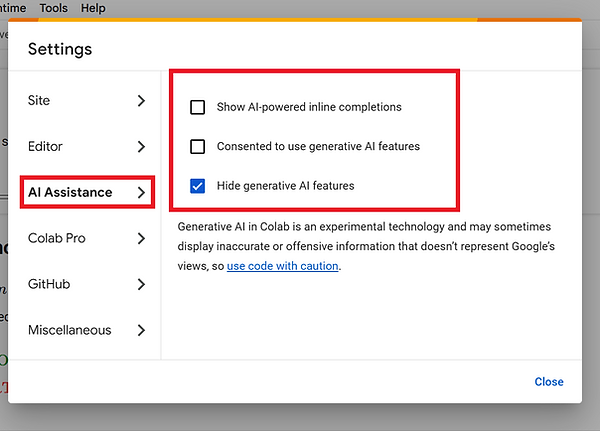Expand Colab Pro using its chevron arrow

141,238
